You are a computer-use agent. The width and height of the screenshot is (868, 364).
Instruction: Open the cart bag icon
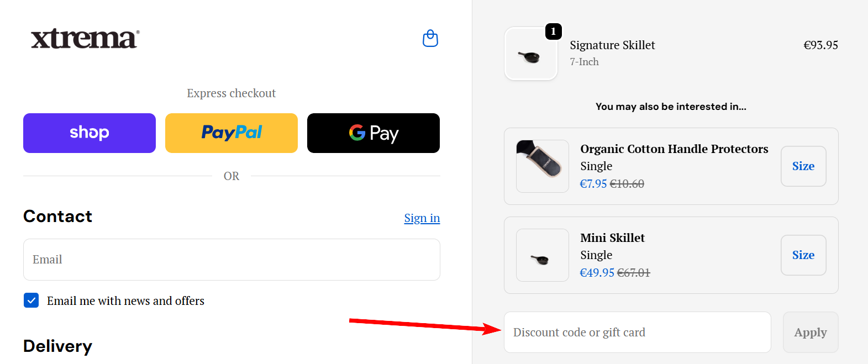430,39
